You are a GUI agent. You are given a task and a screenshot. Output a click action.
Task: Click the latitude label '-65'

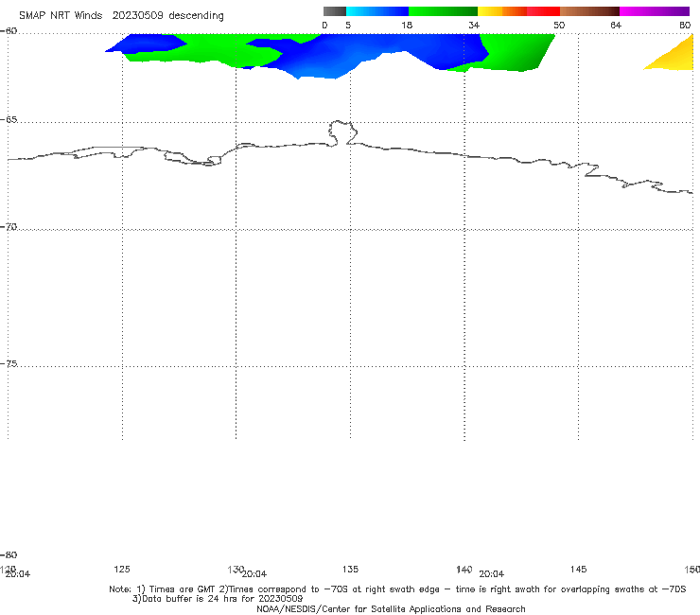pos(9,120)
